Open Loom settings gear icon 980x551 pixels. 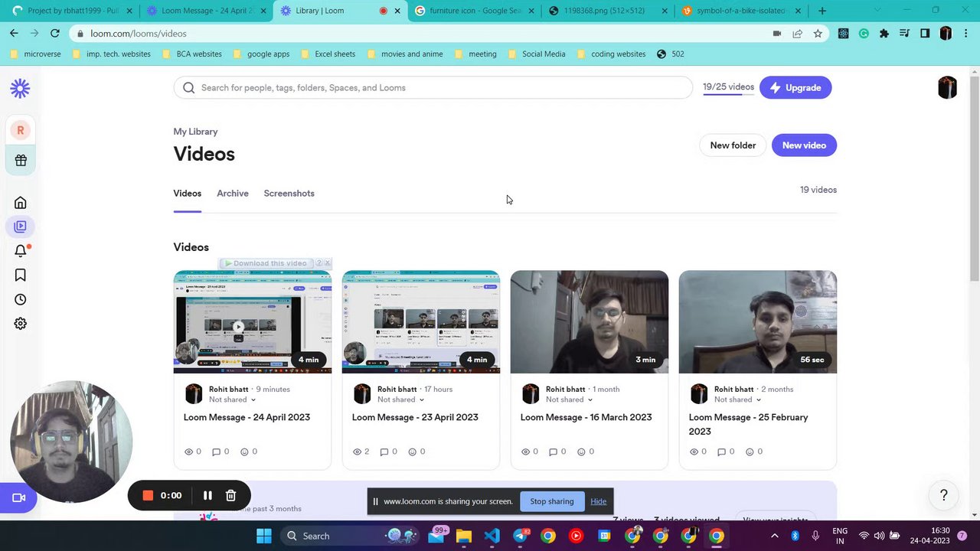pyautogui.click(x=21, y=324)
